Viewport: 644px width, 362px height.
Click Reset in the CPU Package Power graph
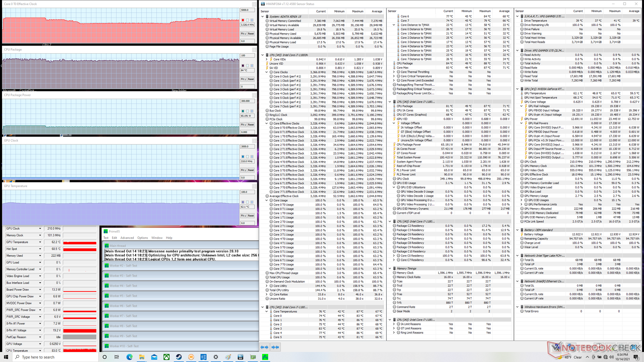tap(251, 125)
